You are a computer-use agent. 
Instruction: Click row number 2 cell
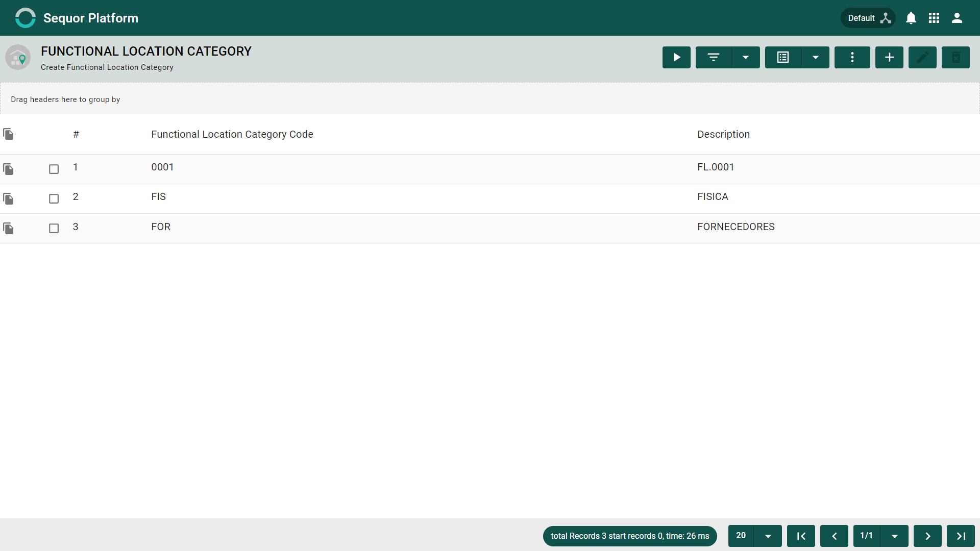(76, 197)
